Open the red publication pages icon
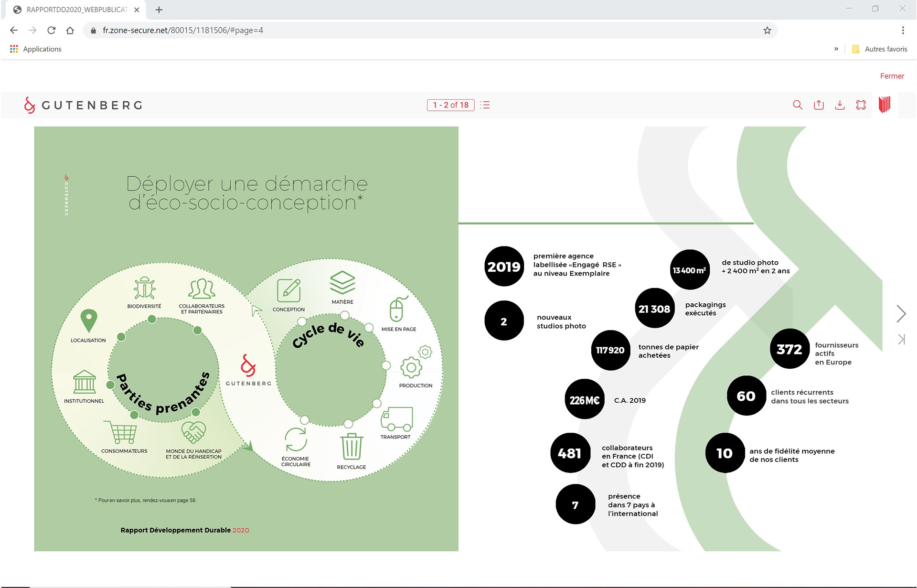Image resolution: width=917 pixels, height=588 pixels. [885, 105]
